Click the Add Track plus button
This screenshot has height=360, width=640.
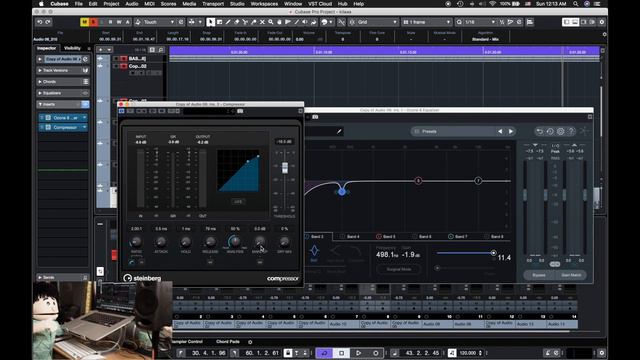tap(100, 50)
